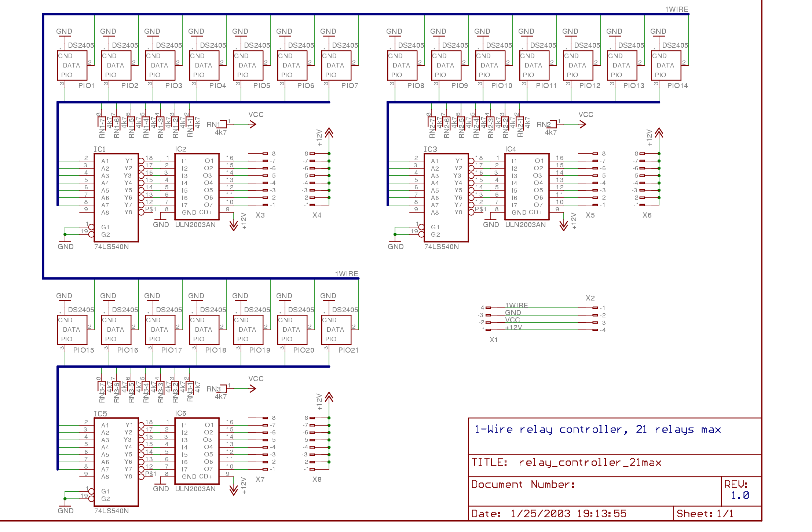Select the DS2405 symbol above PIO14
The height and width of the screenshot is (532, 812).
(x=666, y=65)
